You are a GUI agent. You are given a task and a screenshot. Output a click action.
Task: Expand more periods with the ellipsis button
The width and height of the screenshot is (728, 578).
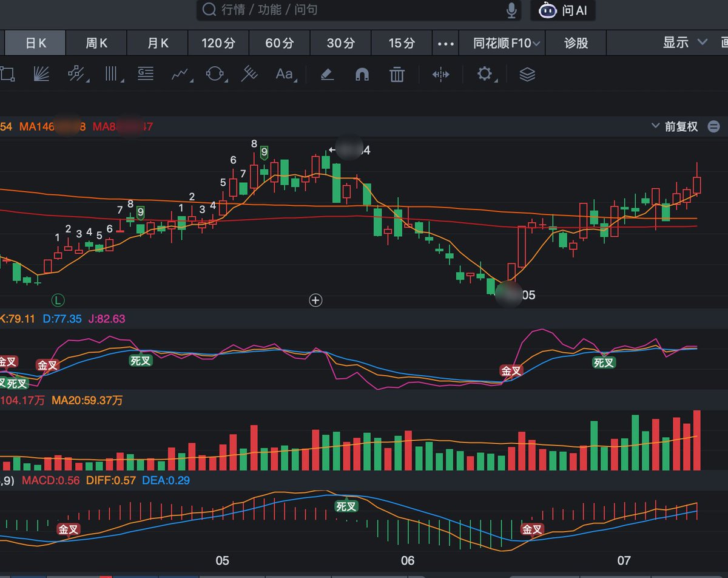(x=446, y=43)
